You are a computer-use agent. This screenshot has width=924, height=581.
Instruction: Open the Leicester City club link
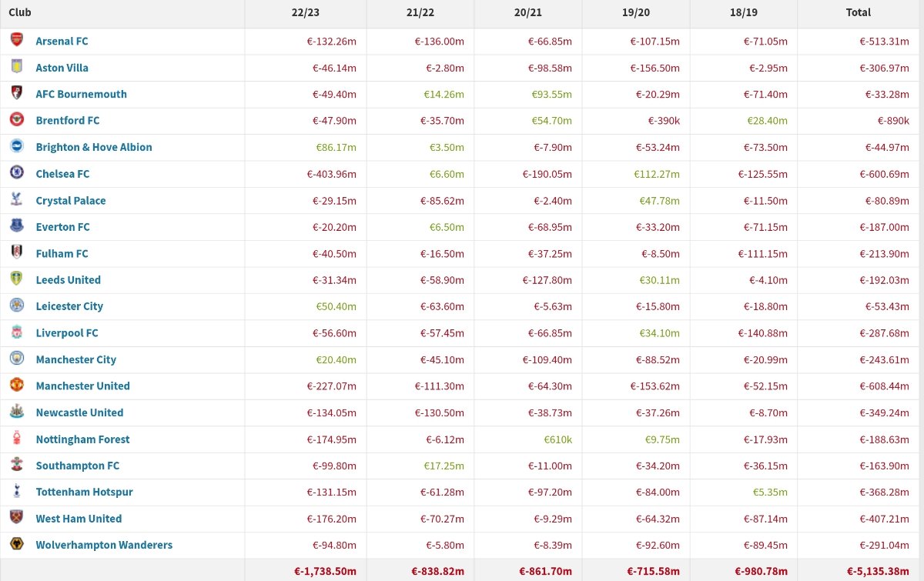(x=69, y=306)
